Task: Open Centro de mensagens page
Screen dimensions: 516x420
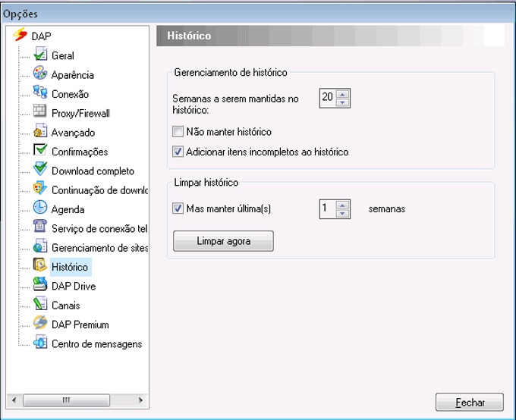Action: (x=97, y=344)
